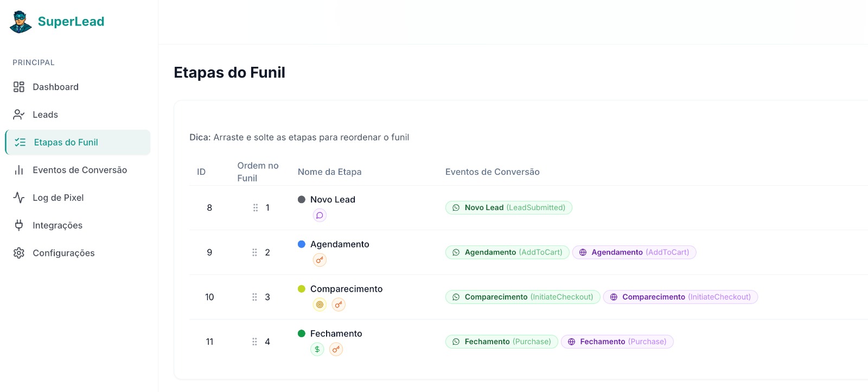
Task: Click ID cell 10
Action: coord(209,297)
